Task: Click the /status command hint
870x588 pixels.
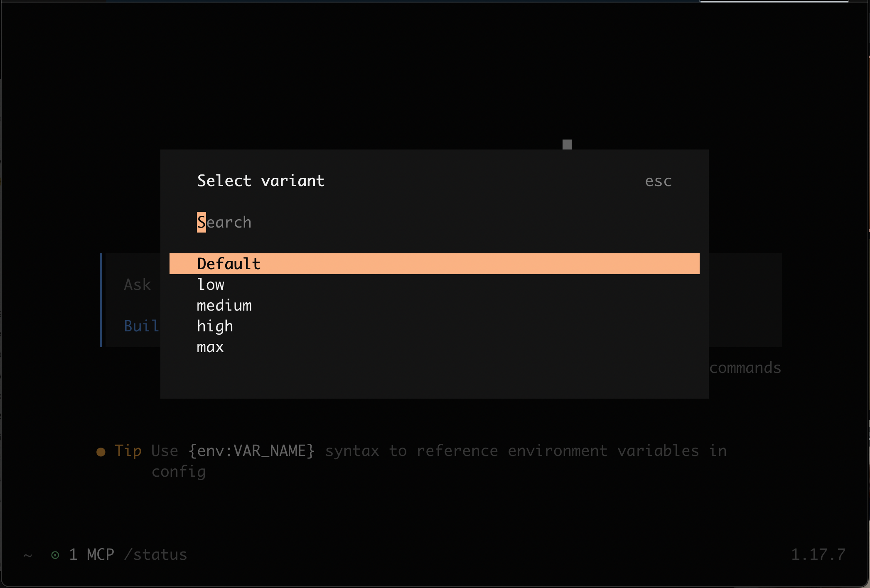Action: coord(156,555)
